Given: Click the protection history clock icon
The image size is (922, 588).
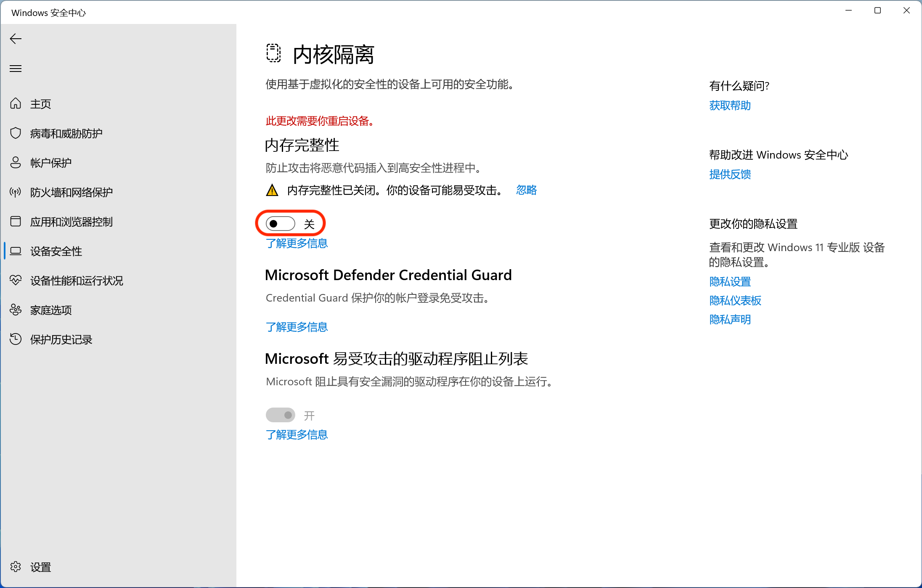Looking at the screenshot, I should (16, 339).
